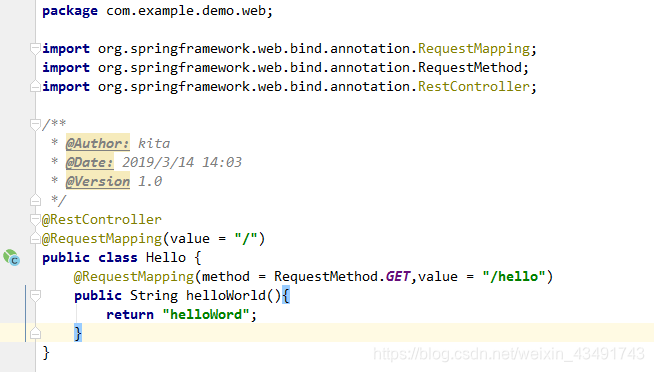Collapse the Javadoc comment fold marker
Screen dimensions: 654x372
coord(35,124)
